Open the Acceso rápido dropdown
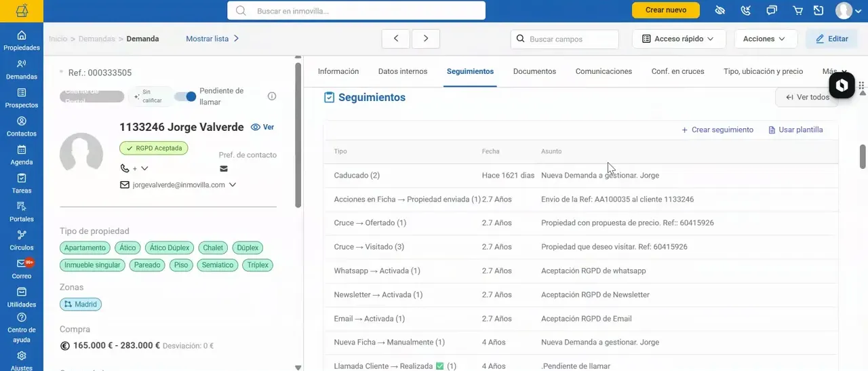868x371 pixels. pyautogui.click(x=679, y=39)
